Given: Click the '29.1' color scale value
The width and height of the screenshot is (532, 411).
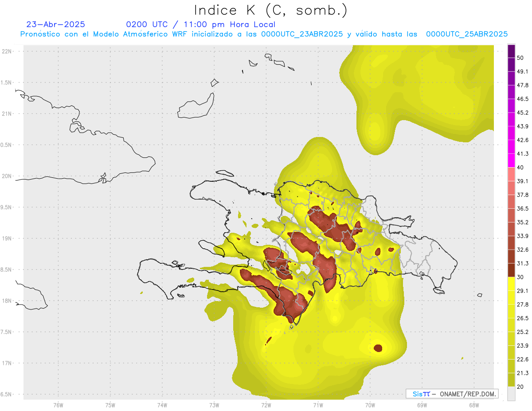Looking at the screenshot, I should (x=523, y=291).
